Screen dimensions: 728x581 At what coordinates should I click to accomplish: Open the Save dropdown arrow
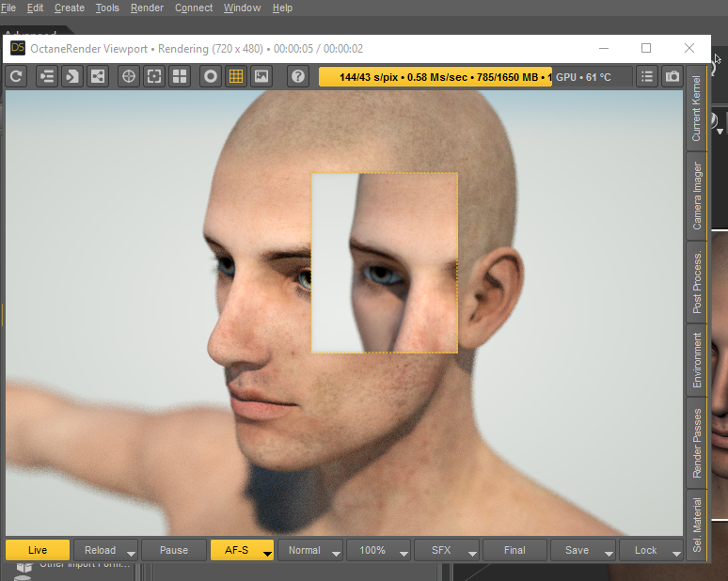pos(609,551)
